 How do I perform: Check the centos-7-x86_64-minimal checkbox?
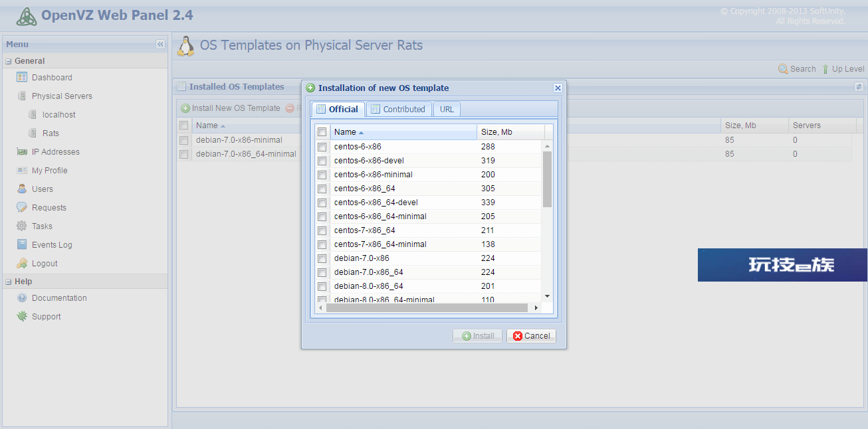tap(322, 244)
